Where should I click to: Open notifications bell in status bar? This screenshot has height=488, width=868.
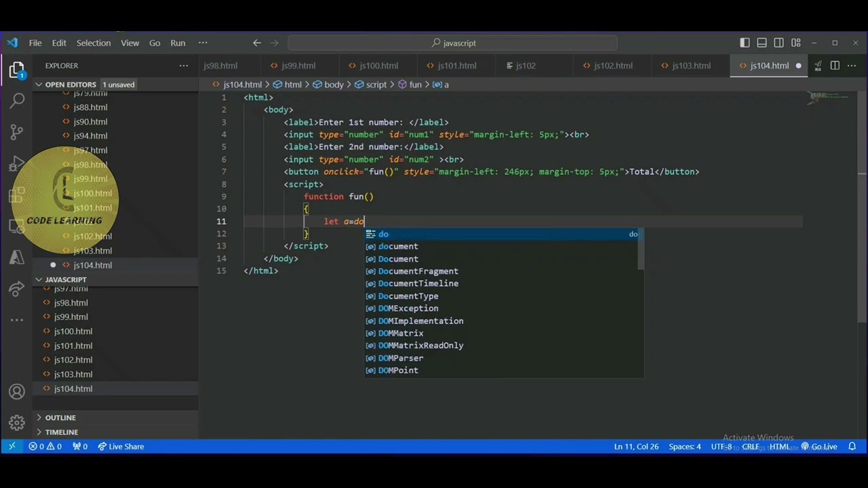[x=852, y=447]
